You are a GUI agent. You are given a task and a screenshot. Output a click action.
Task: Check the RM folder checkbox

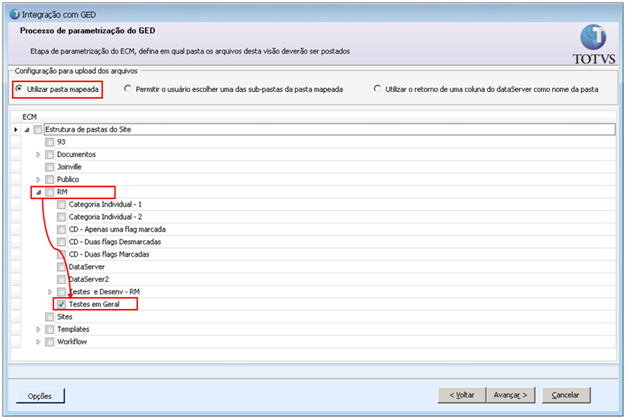(50, 192)
